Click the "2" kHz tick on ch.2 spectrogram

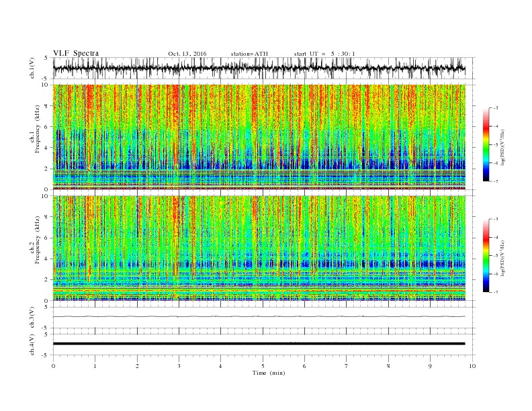46,280
